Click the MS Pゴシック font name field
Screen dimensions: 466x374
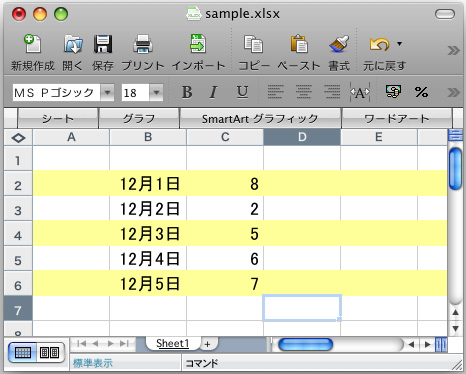coord(56,92)
